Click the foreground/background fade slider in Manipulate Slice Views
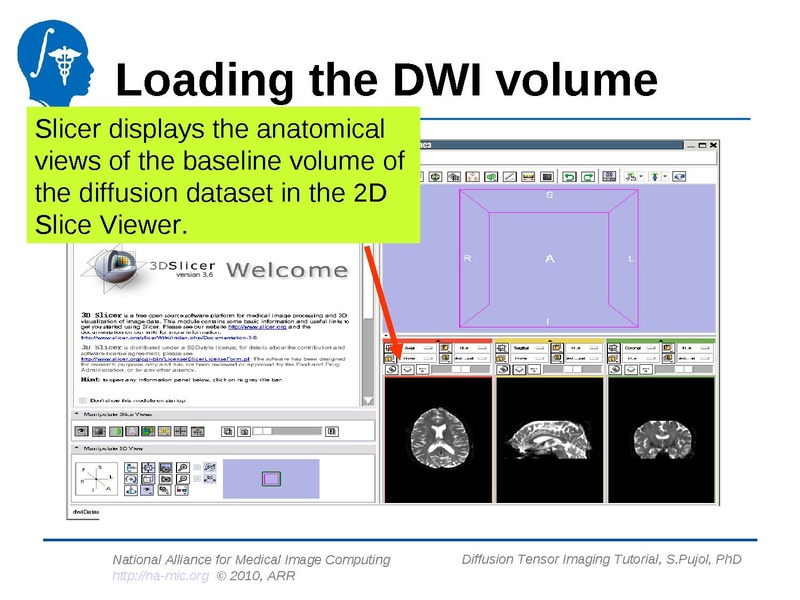Viewport: 800px width, 600px height. point(288,431)
